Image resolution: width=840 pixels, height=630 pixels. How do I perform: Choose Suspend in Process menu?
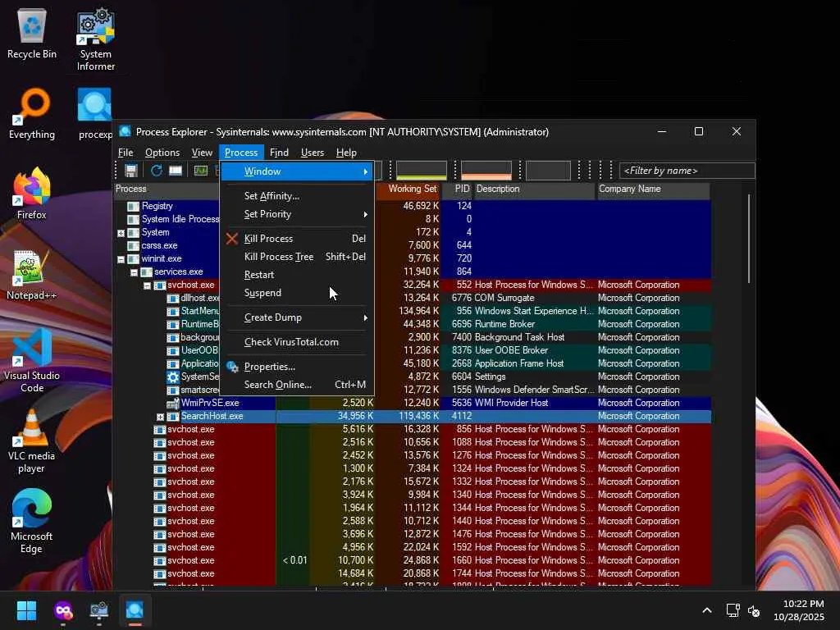(297, 293)
